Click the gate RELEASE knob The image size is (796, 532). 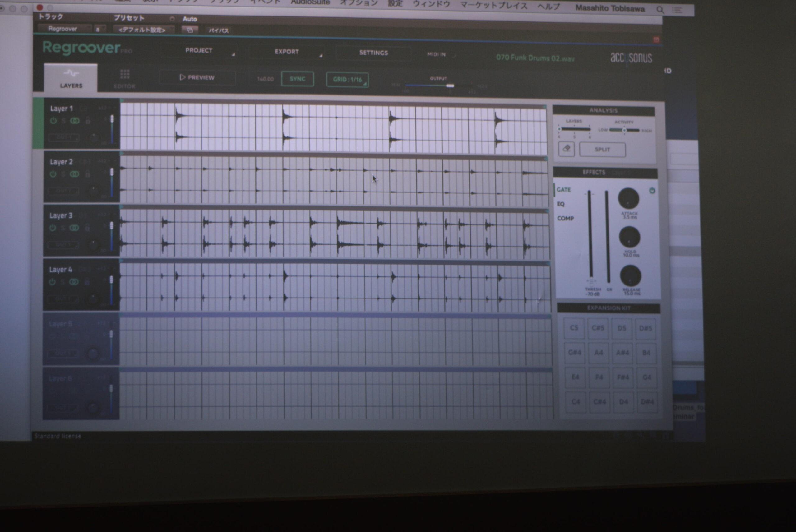[630, 275]
